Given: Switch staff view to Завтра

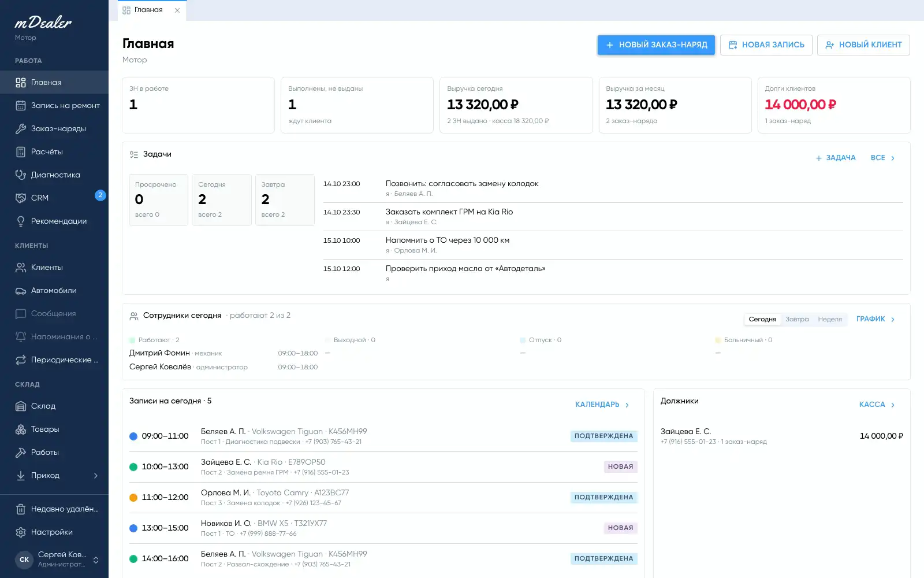Looking at the screenshot, I should [797, 319].
